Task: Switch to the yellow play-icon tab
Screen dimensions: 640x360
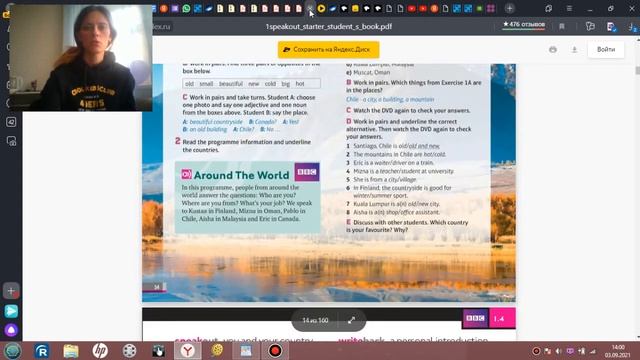Action: [x=321, y=8]
